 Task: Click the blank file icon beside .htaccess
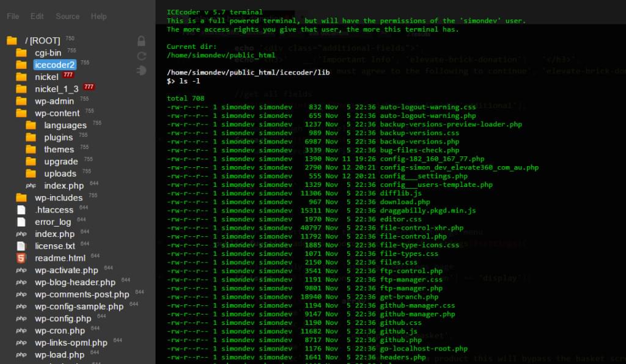21,209
